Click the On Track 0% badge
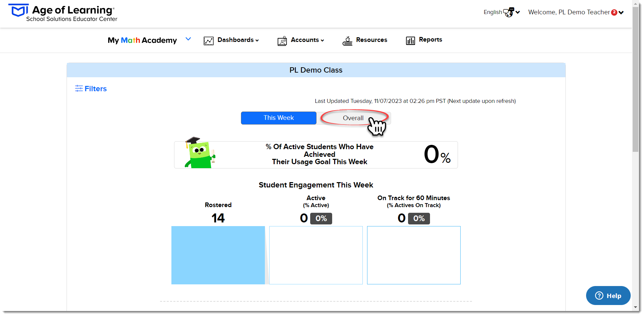 tap(419, 218)
